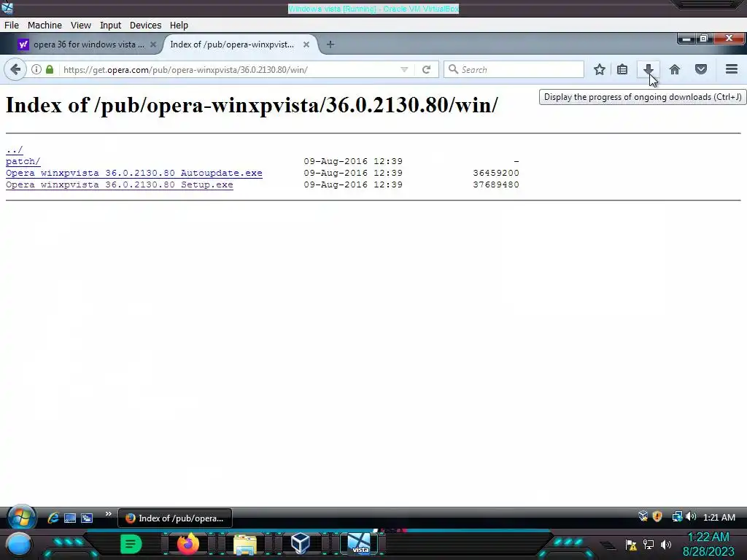Go back with the Firefox back arrow
The image size is (747, 560).
pos(15,69)
